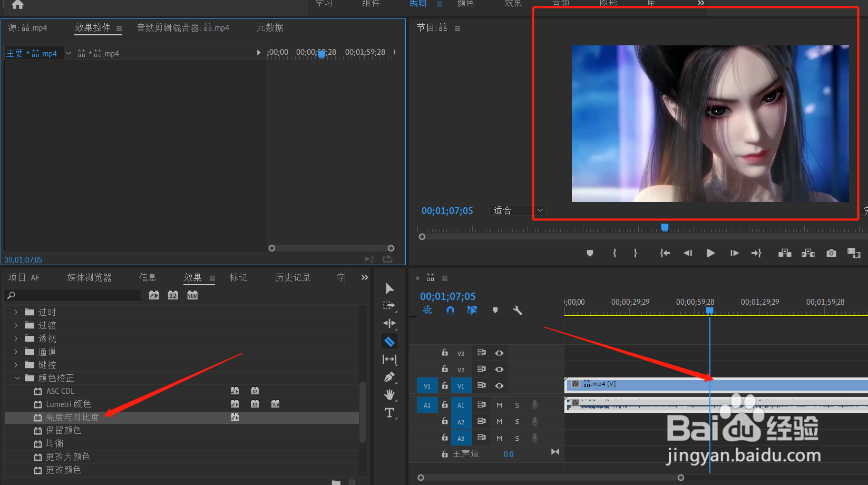Toggle V3 track visibility eye
The height and width of the screenshot is (485, 868).
[x=499, y=353]
